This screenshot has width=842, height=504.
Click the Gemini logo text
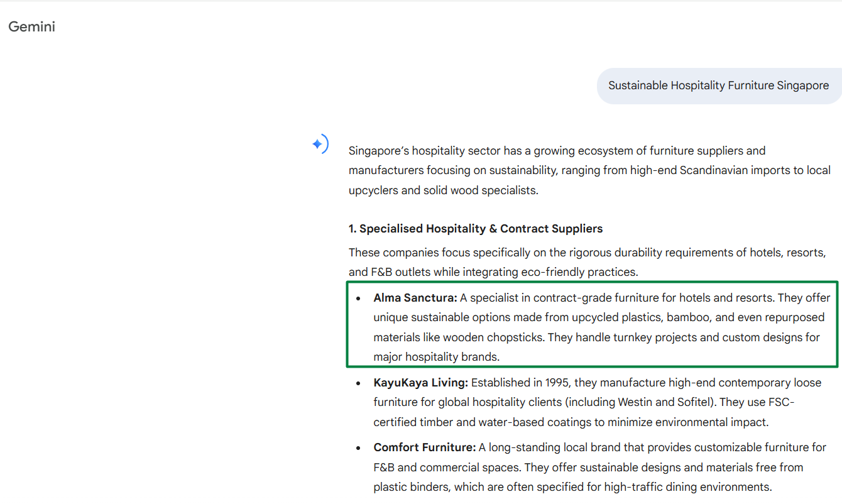(x=31, y=26)
